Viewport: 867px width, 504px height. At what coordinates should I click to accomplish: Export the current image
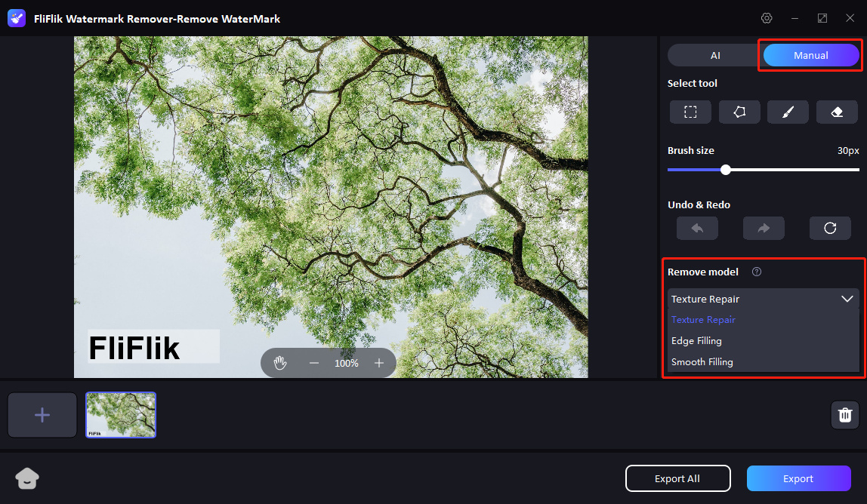point(798,478)
